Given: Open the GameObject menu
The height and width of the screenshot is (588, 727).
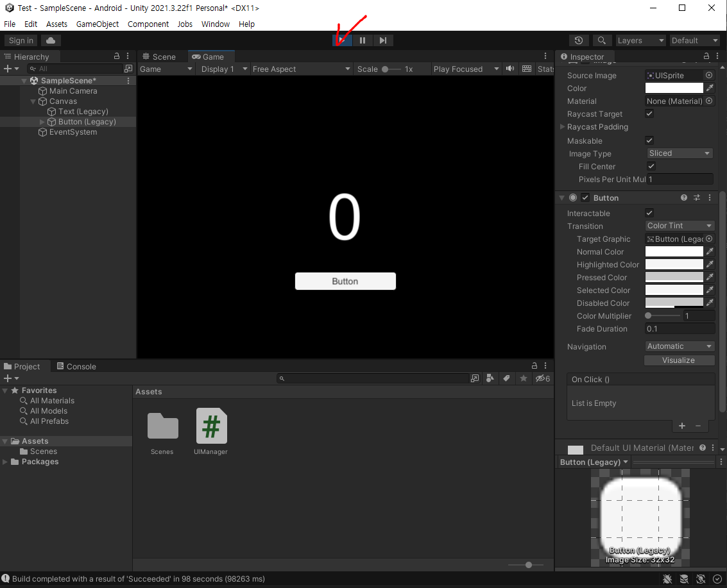Looking at the screenshot, I should coord(98,24).
